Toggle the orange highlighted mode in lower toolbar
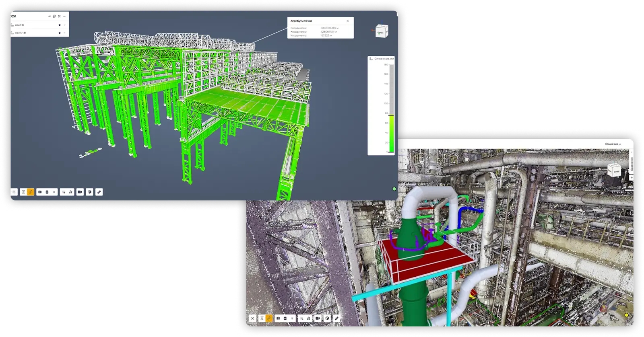 point(269,318)
